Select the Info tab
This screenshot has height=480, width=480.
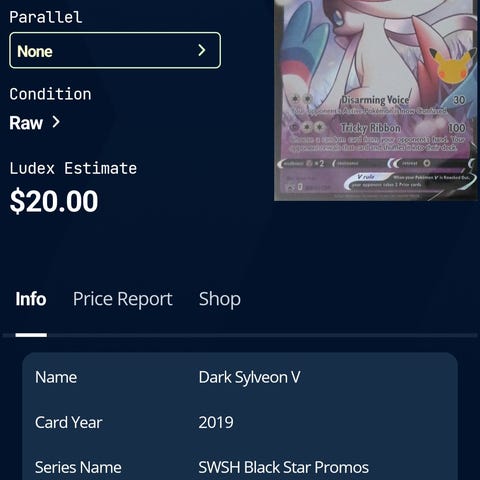(31, 299)
